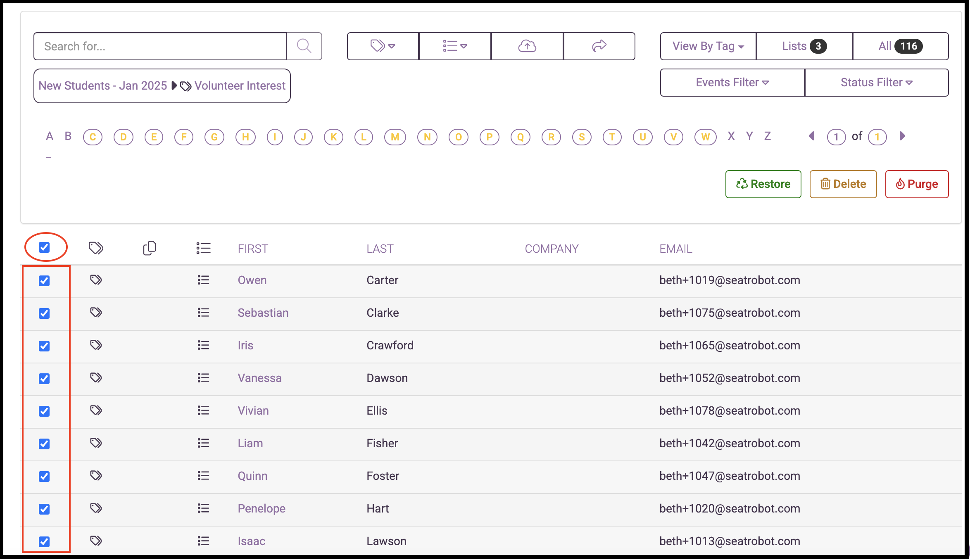Sort by the FIRST column header
Screen dimensions: 970x560
point(253,249)
